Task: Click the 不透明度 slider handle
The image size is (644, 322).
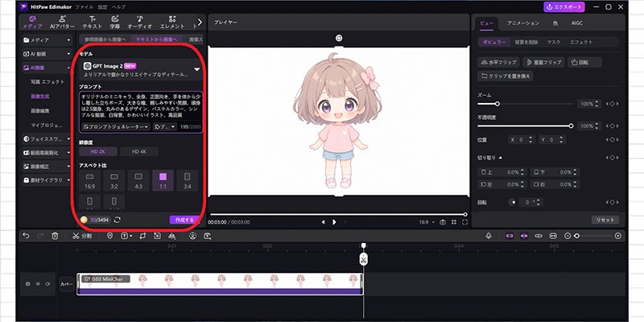Action: point(571,126)
